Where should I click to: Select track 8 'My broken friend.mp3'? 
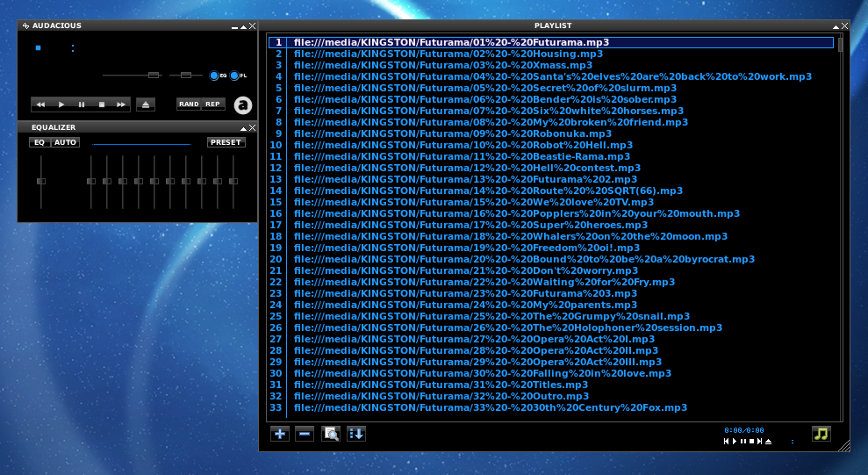click(x=551, y=122)
